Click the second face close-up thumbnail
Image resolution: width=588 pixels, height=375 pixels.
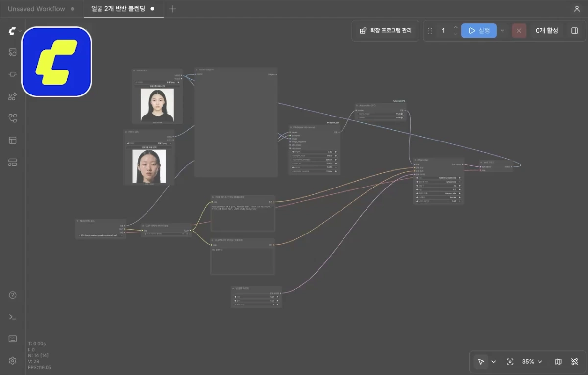coord(149,166)
